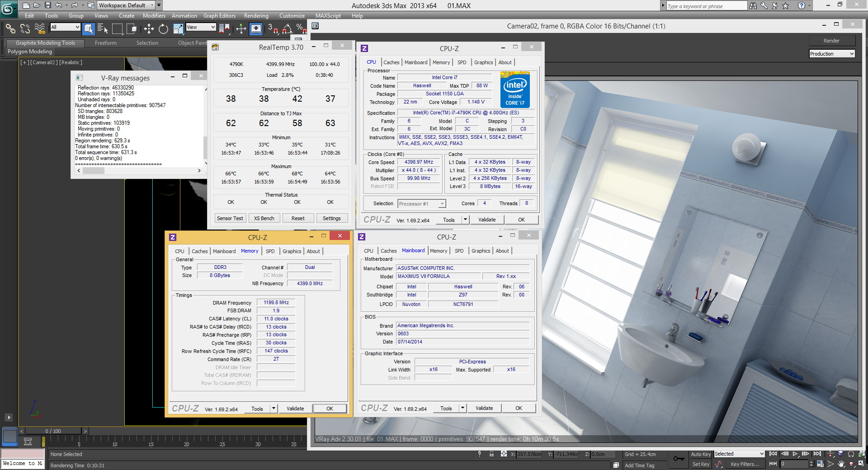
Task: Activate the Select and Rotate tool
Action: pos(163,29)
